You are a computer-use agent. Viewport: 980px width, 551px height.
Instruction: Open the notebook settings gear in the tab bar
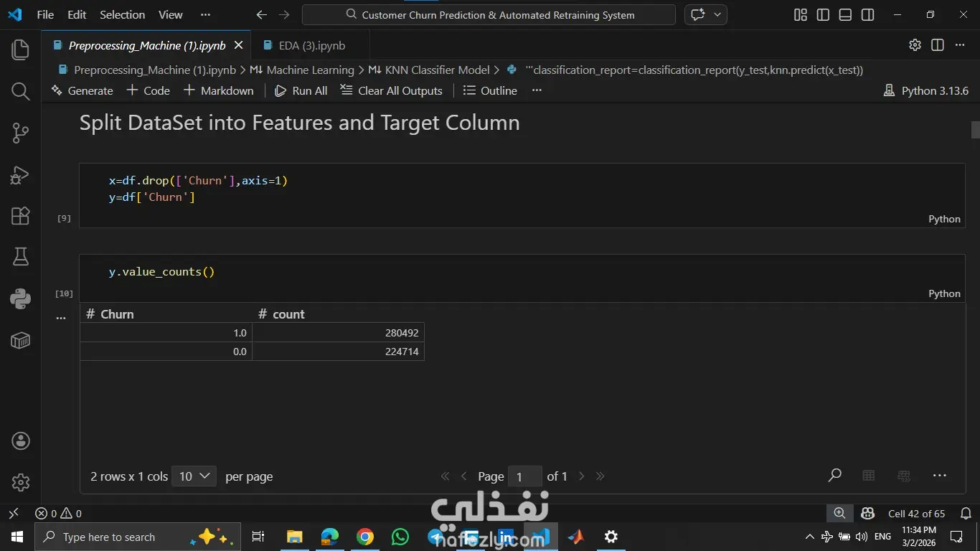point(915,44)
